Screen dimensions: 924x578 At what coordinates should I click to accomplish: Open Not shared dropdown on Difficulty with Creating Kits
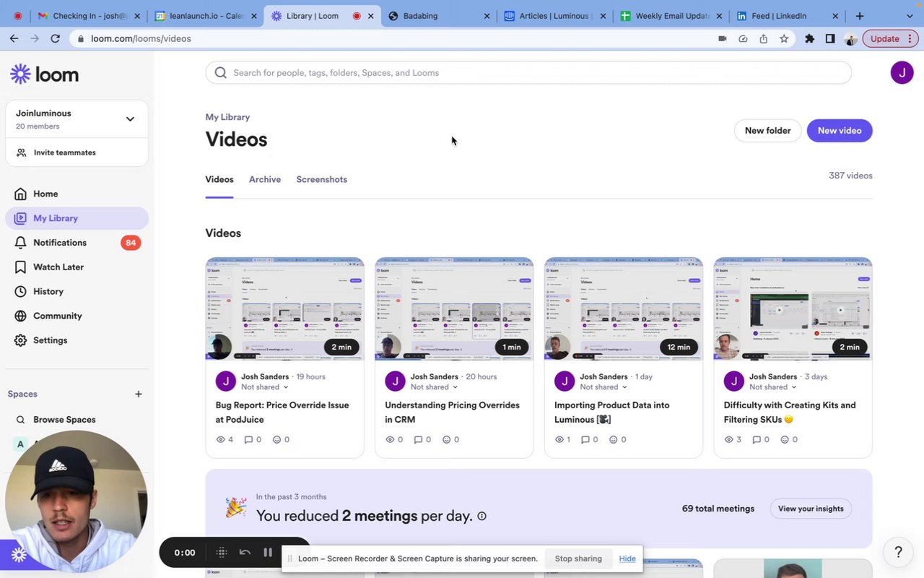pos(773,387)
